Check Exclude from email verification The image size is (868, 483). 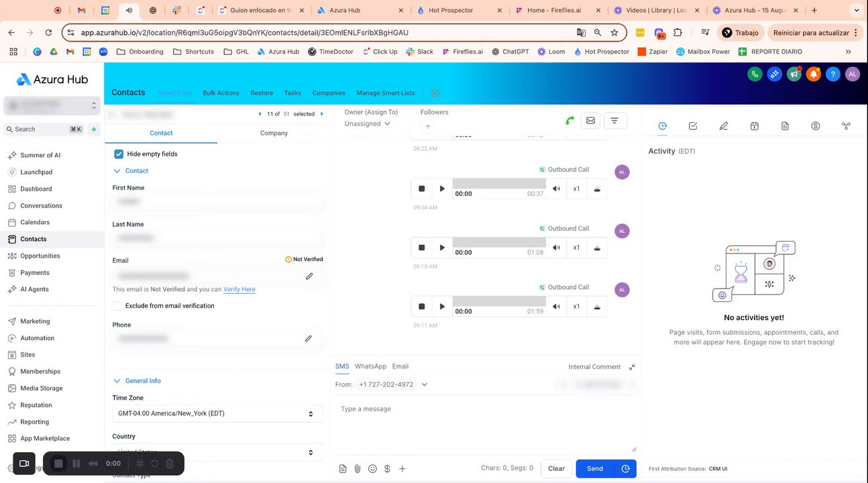(x=117, y=306)
